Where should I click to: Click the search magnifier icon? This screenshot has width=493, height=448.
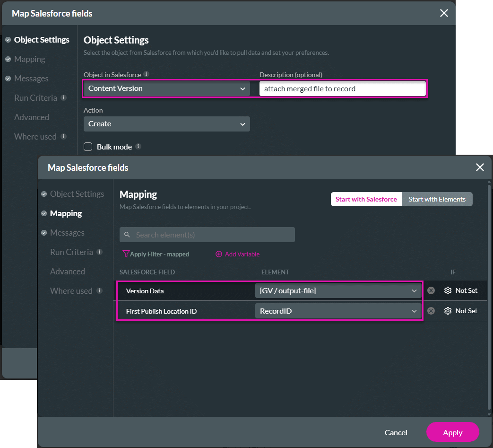tap(127, 235)
